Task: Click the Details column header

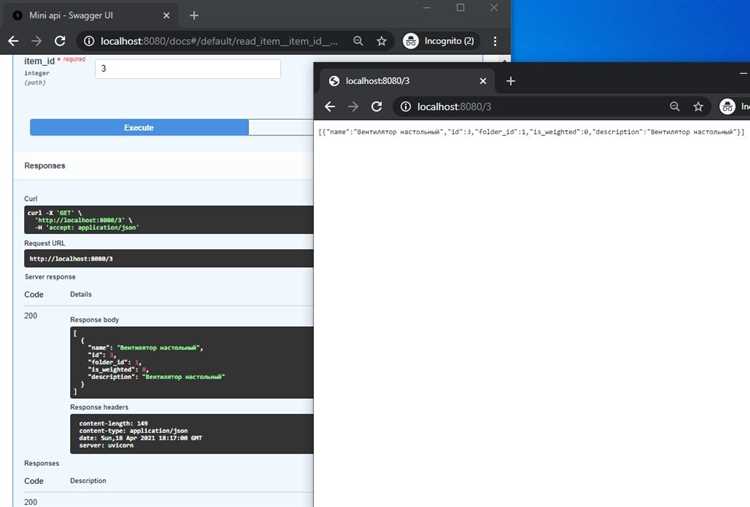Action: 81,294
